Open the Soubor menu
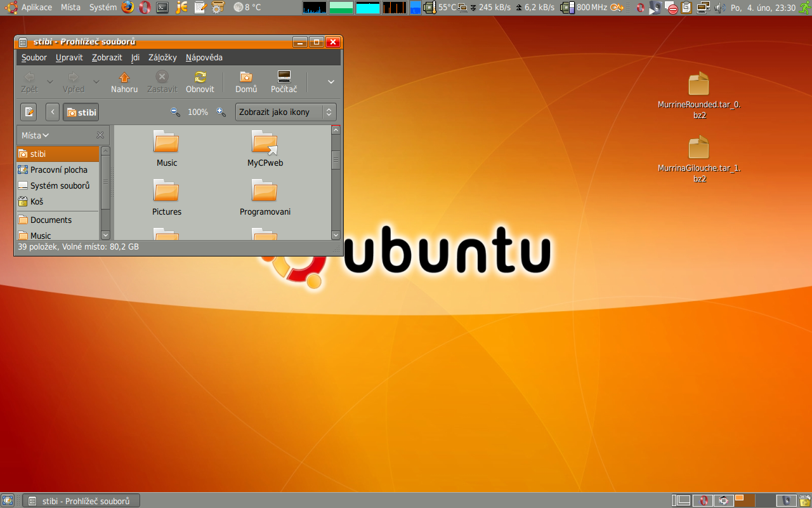This screenshot has height=508, width=812. click(x=34, y=57)
